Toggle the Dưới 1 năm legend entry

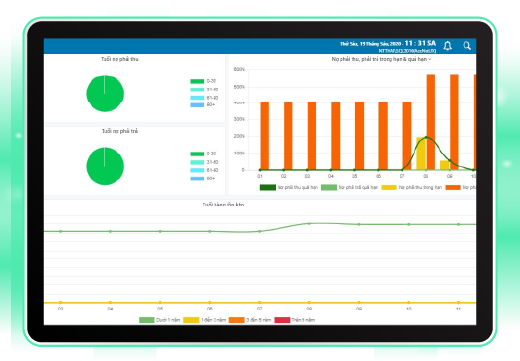159,320
